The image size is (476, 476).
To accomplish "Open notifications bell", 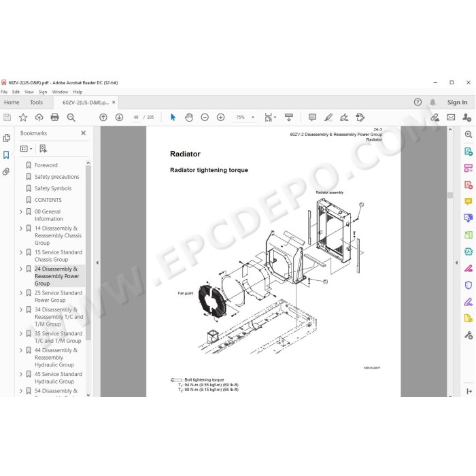I will pos(432,102).
